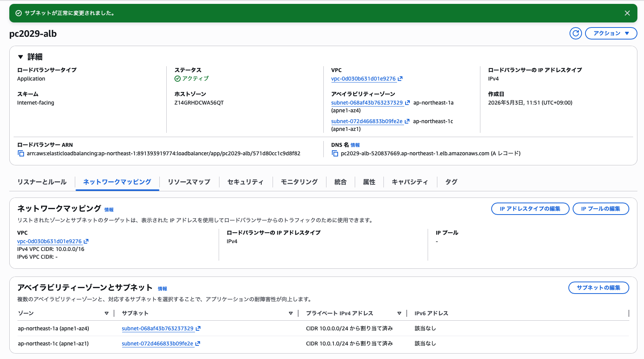Select the 属性 tab

point(369,182)
